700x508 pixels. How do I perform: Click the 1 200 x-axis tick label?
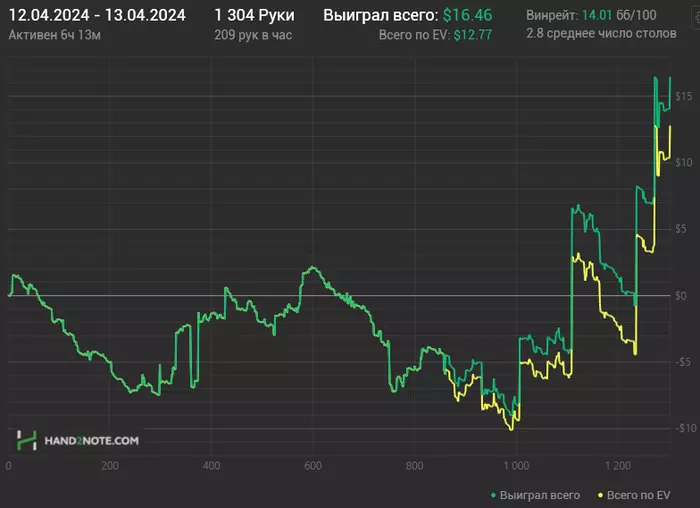(x=618, y=466)
